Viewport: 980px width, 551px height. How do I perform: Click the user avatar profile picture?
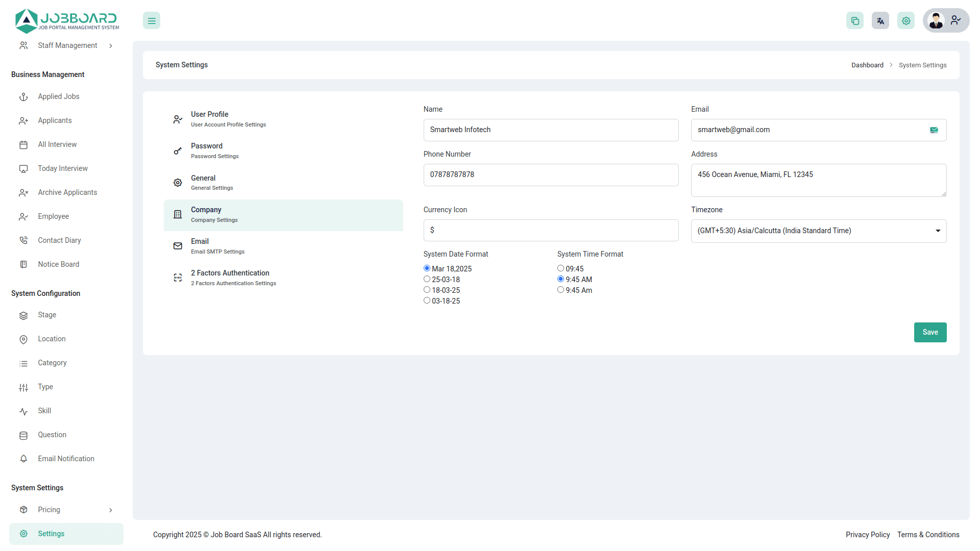[x=936, y=21]
